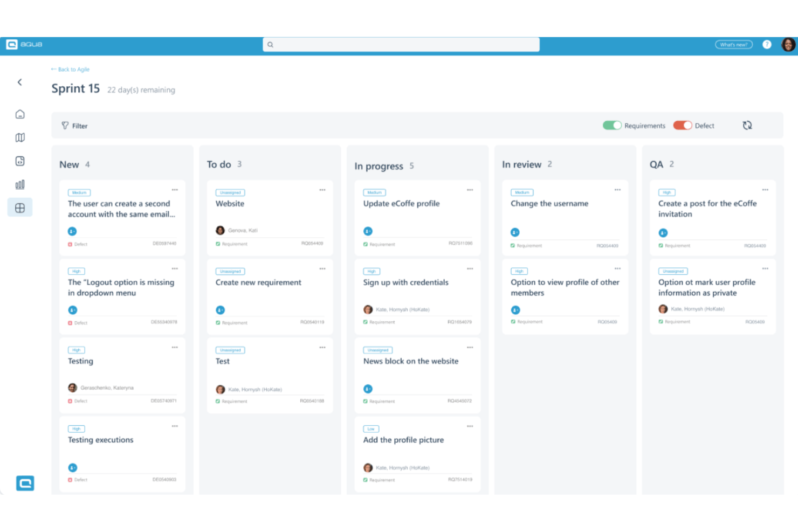Screen dimensions: 798x532
Task: Click assign-user icon on Update eCoffe profile card
Action: click(368, 231)
